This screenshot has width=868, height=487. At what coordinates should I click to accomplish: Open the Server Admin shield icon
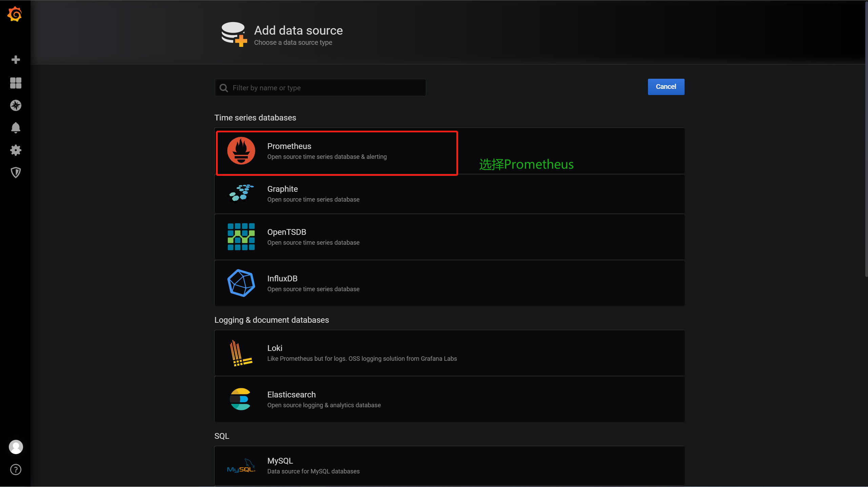coord(16,173)
